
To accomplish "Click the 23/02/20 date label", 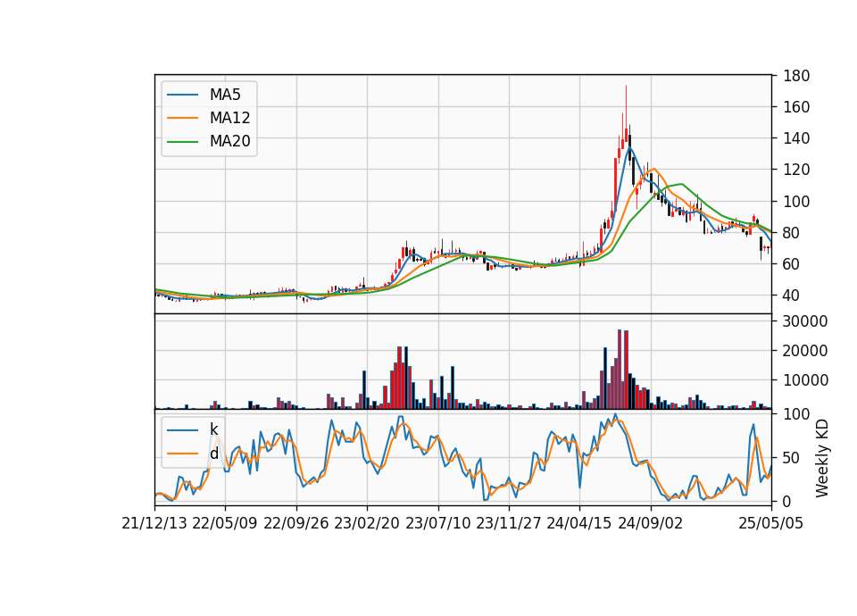I will (367, 523).
